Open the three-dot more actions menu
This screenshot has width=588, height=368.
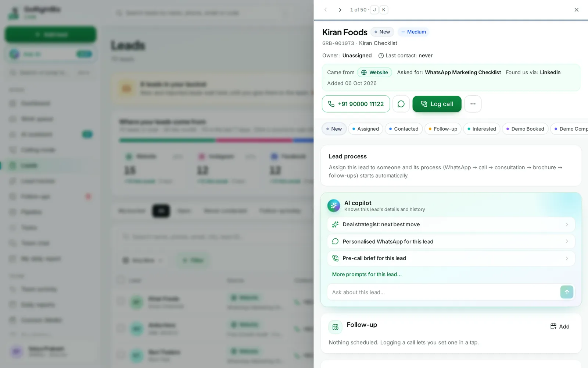point(473,104)
